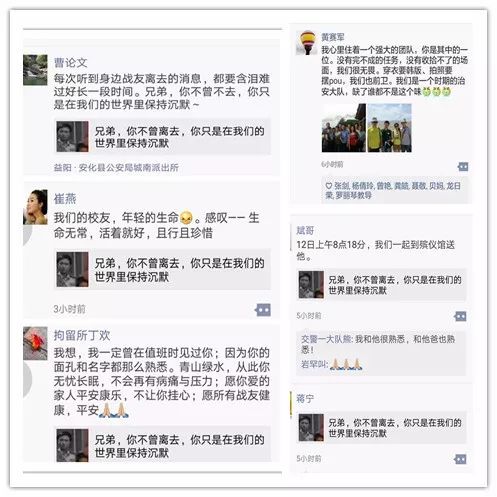Open the username 曹论文
This screenshot has height=497, width=497.
(70, 62)
